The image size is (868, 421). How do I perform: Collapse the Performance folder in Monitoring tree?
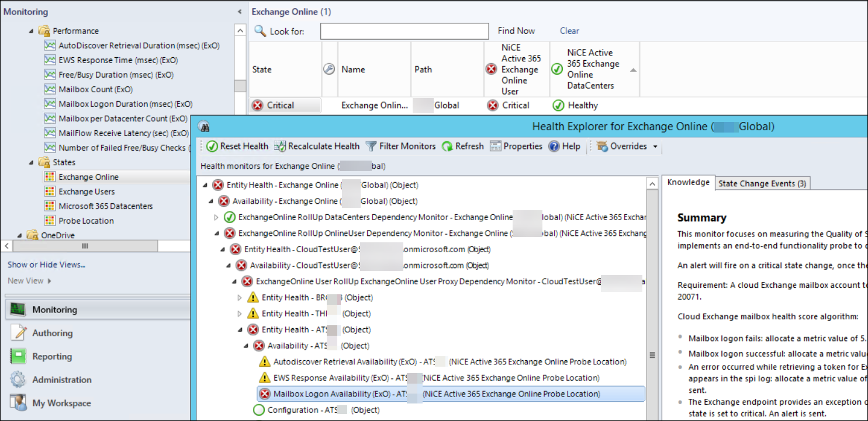pos(32,30)
